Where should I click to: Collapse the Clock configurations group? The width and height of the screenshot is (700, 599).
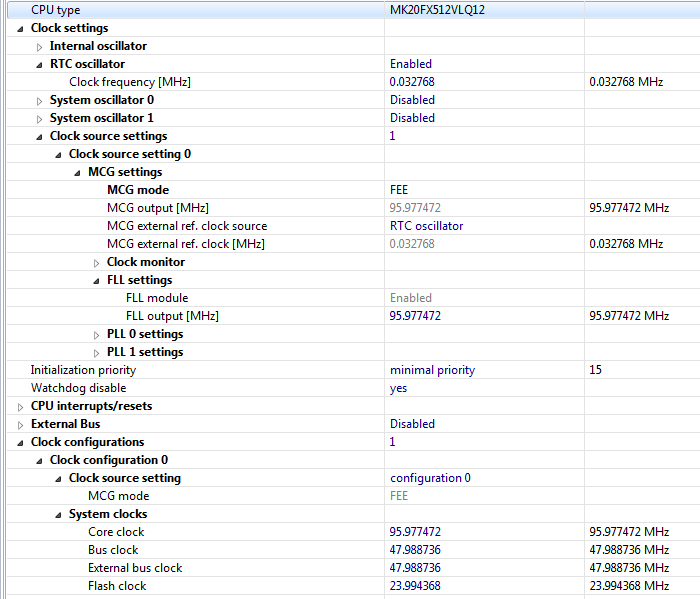coord(20,443)
